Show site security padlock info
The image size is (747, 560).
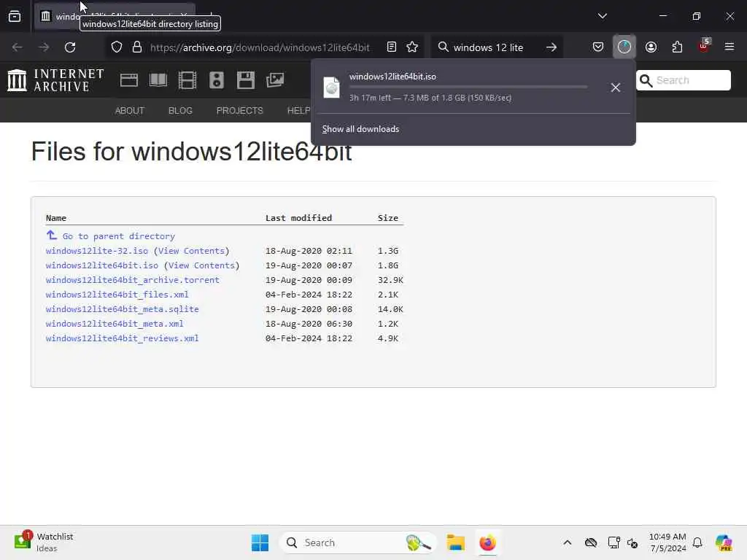tap(137, 47)
